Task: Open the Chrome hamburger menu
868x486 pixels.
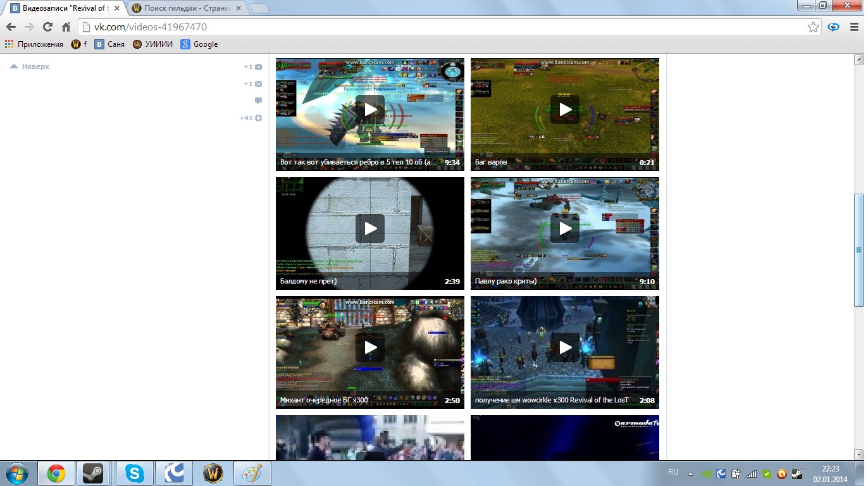Action: (x=854, y=27)
